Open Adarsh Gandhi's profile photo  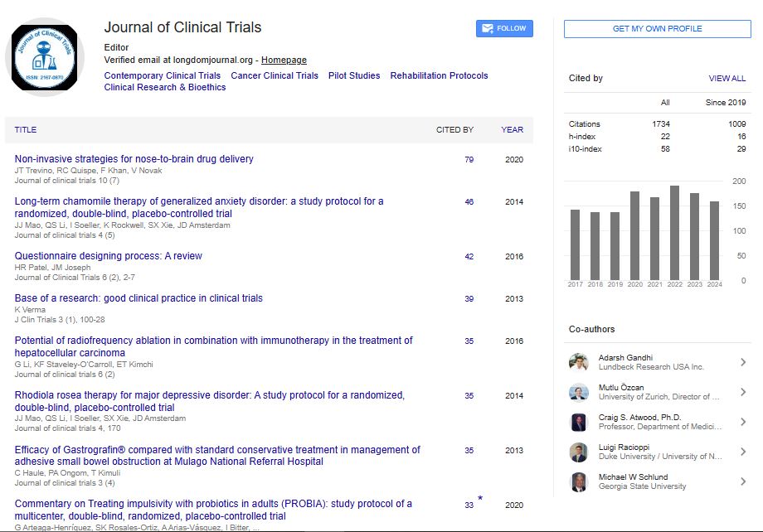(579, 362)
